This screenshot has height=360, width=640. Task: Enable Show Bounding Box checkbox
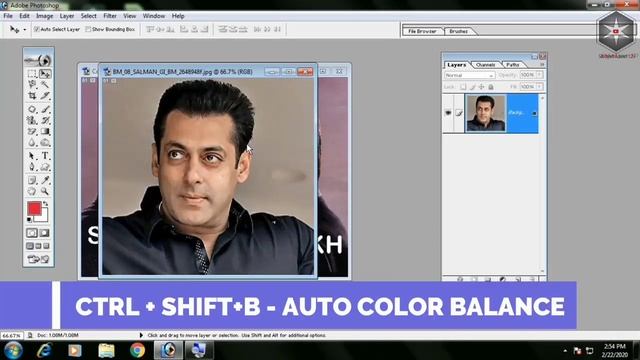point(88,29)
